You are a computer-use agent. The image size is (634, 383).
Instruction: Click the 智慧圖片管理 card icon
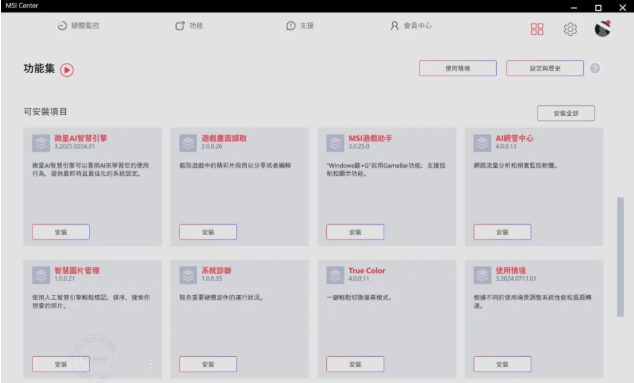(41, 275)
